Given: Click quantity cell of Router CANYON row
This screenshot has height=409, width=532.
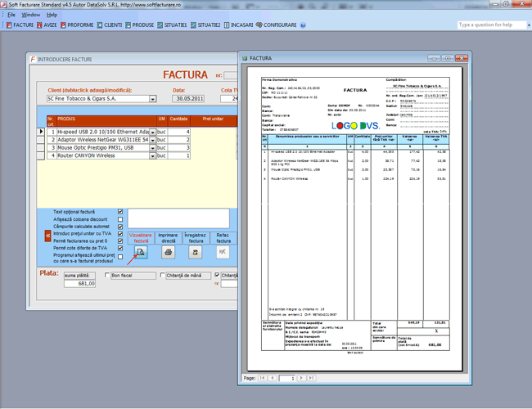Looking at the screenshot, I should tap(178, 155).
